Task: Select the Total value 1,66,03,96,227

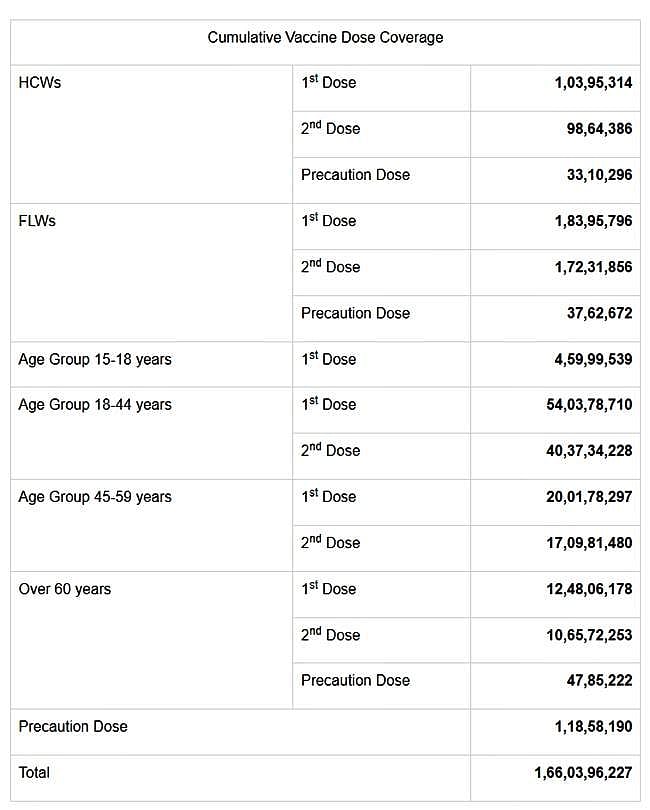Action: [x=583, y=773]
